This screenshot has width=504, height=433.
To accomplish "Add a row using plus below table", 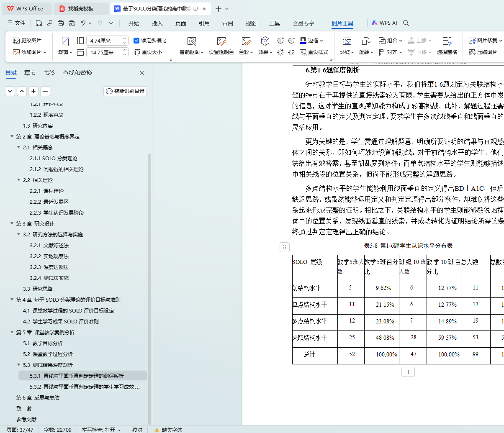I will (408, 372).
